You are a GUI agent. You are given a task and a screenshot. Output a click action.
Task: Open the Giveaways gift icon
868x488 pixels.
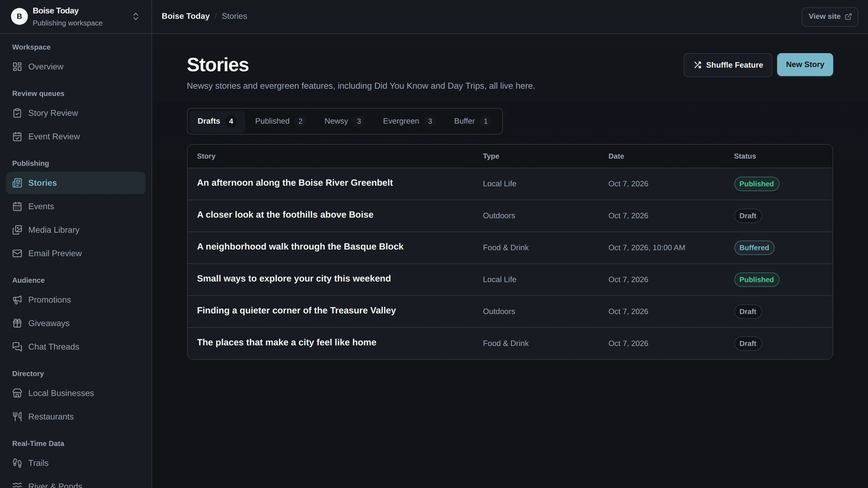(17, 323)
